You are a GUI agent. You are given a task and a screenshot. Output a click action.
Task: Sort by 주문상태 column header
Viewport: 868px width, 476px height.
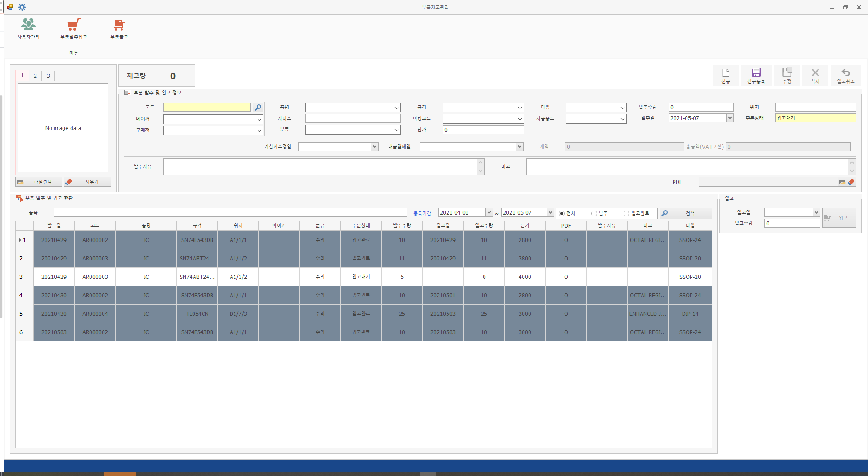point(361,225)
